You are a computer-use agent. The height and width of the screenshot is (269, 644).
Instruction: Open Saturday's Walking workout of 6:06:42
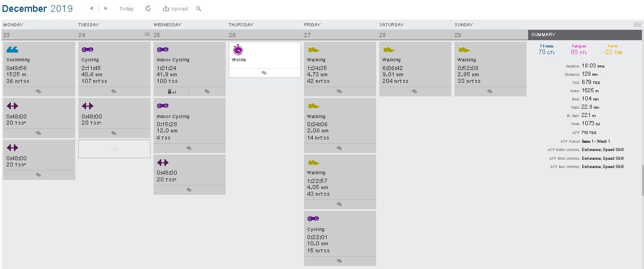(x=415, y=67)
